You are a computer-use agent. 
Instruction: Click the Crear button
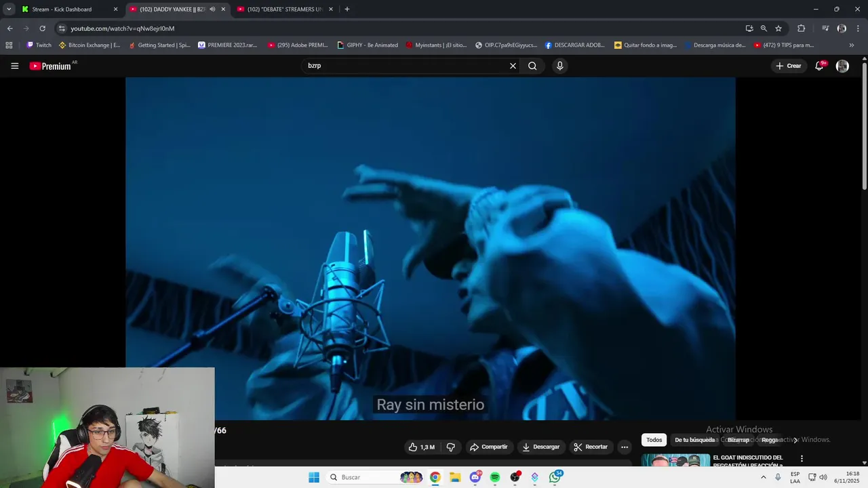789,66
